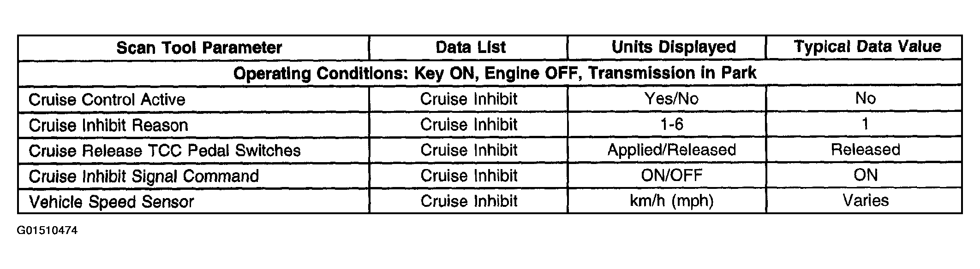Click the G01510474 figure reference label

47,231
